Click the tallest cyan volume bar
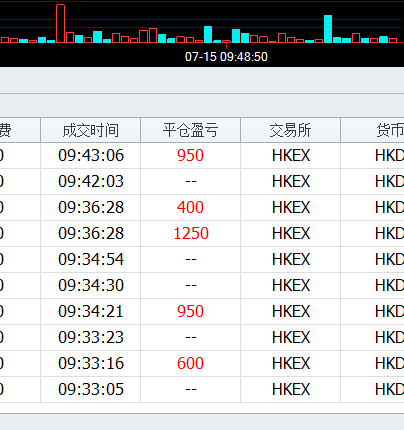This screenshot has height=430, width=404. tap(328, 29)
